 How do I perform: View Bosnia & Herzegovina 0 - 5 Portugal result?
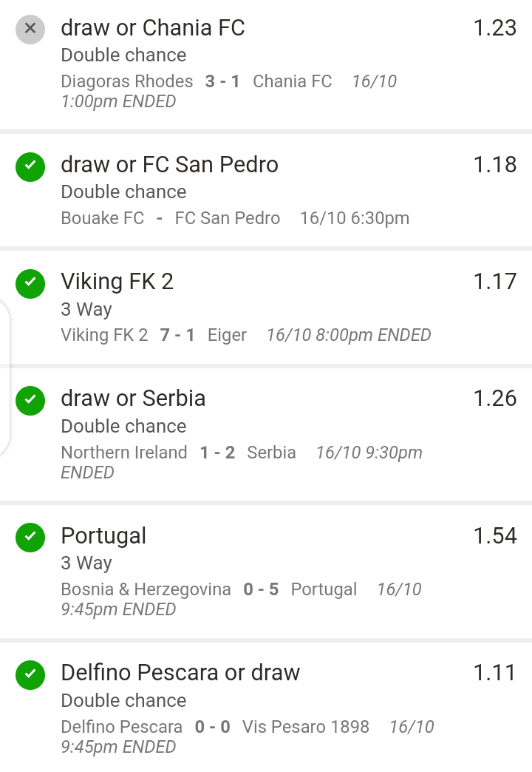[208, 589]
